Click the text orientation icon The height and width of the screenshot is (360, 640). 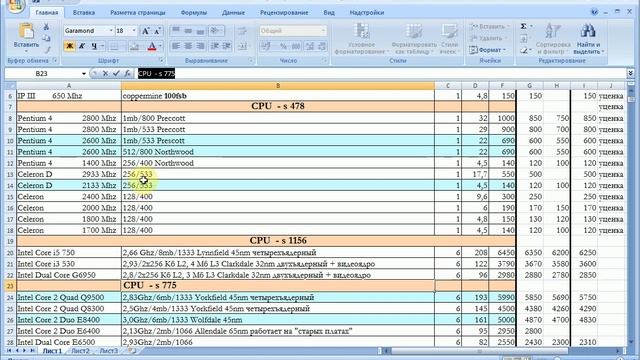[216, 31]
